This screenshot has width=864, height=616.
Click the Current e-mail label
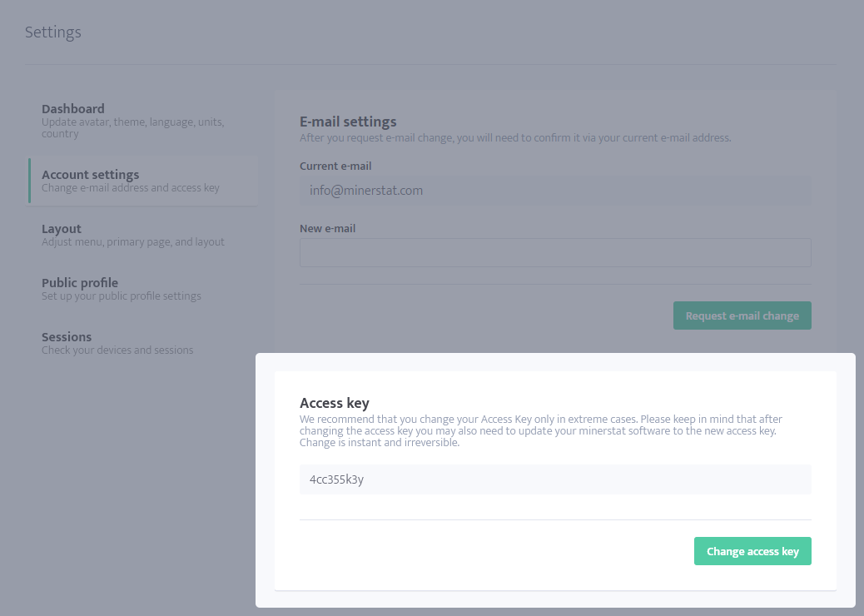click(x=335, y=166)
